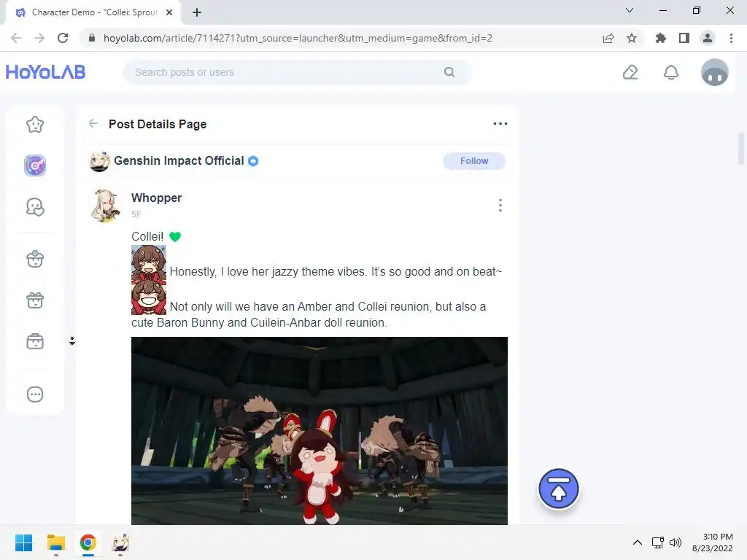Screen dimensions: 747x560
Task: Open the calendar check-in icon in sidebar
Action: tap(35, 341)
